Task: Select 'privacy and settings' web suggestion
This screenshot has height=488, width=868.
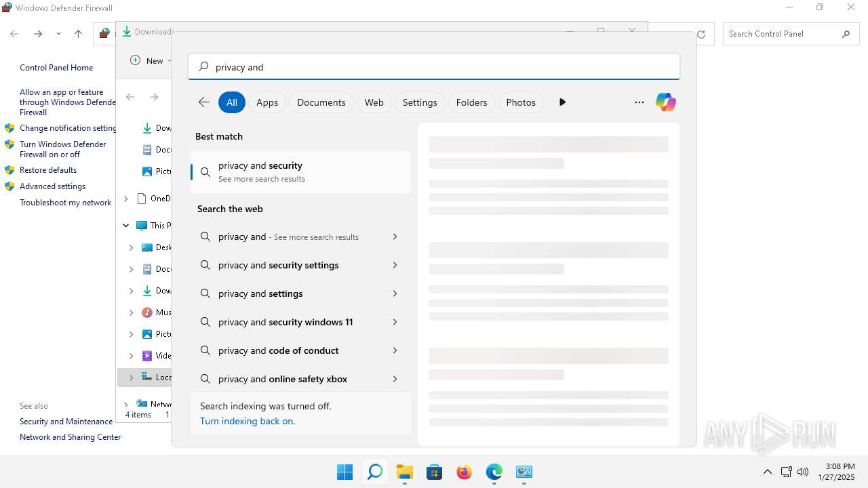Action: [301, 293]
